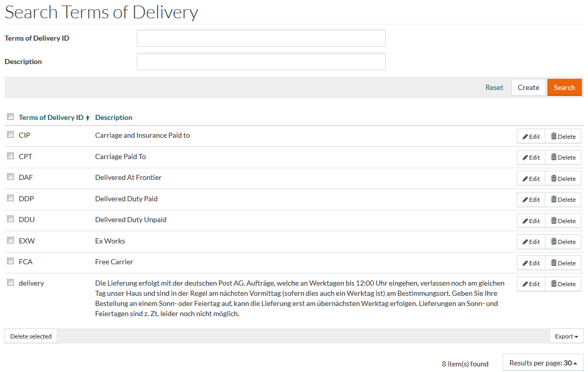
Task: Open the Export dropdown menu
Action: (x=566, y=336)
